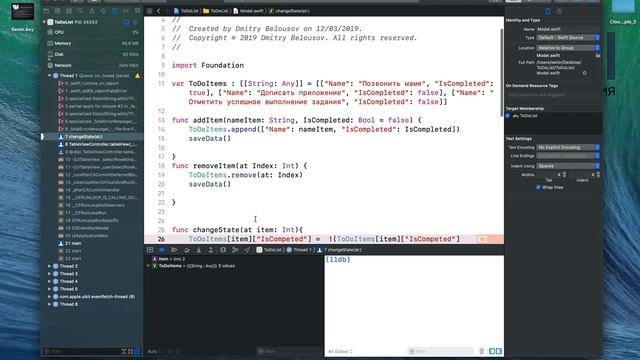Open the Test navigator
Screen dimensions: 640x360
tap(103, 11)
